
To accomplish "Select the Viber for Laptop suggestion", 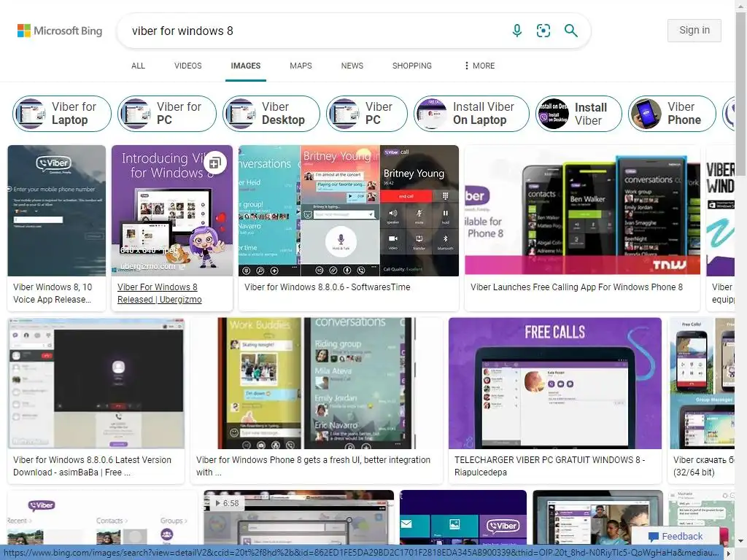I will [x=62, y=113].
